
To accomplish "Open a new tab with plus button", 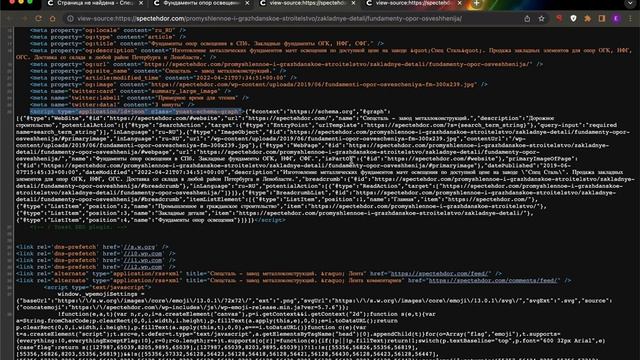I will tap(476, 4).
